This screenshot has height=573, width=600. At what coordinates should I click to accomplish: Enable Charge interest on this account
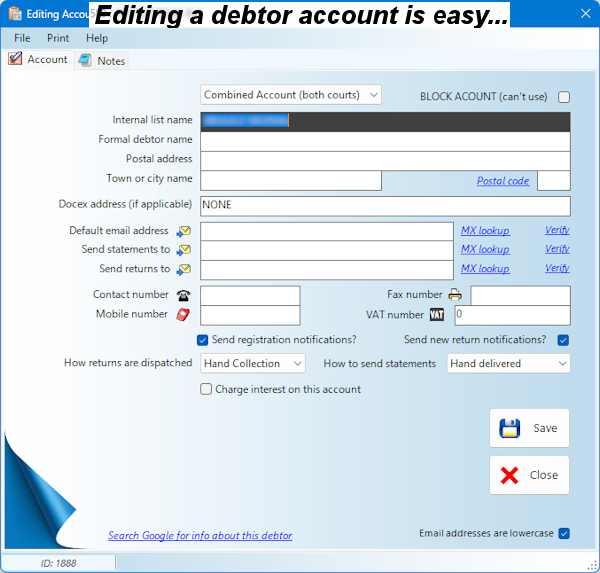tap(206, 389)
